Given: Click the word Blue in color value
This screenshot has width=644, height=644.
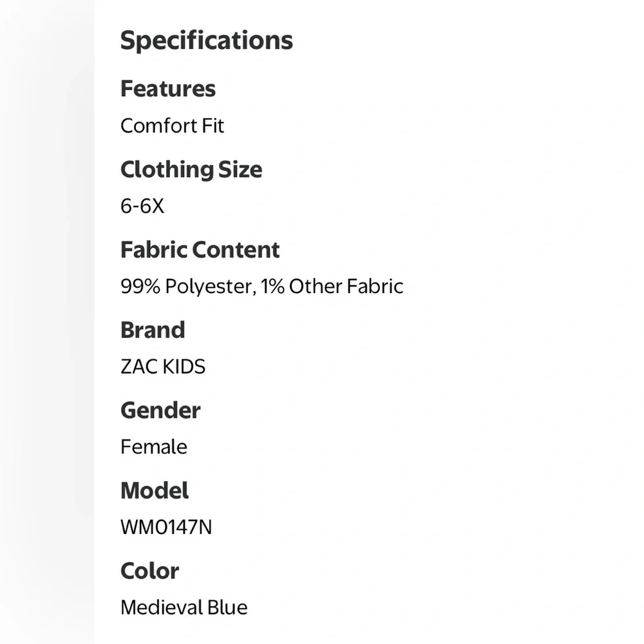Looking at the screenshot, I should (x=227, y=607).
